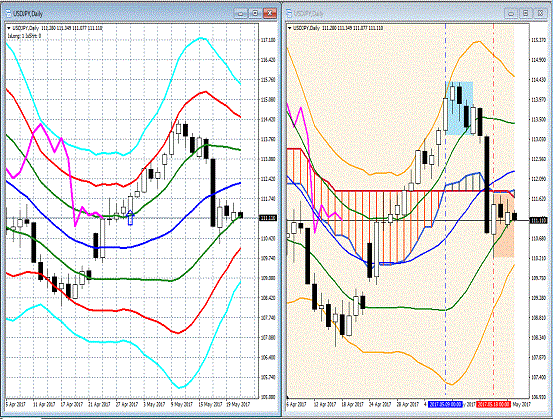Close the left USDJPY Daily chart window
Viewport: 553px width, 419px height.
pyautogui.click(x=270, y=13)
